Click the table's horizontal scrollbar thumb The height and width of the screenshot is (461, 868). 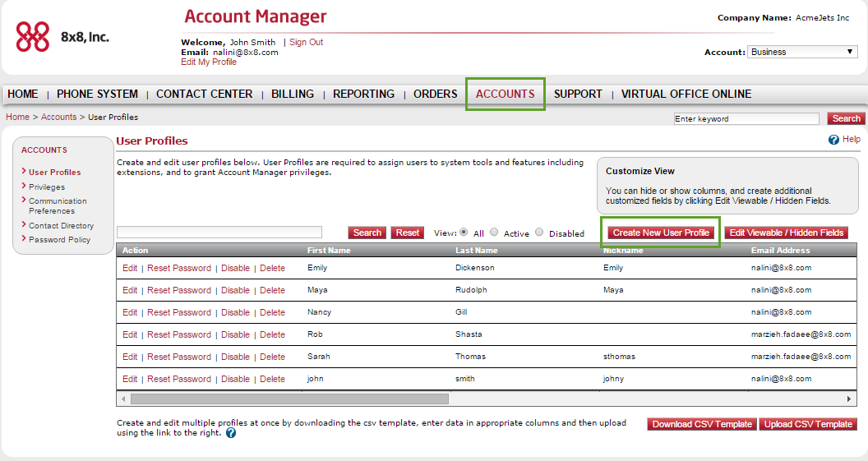tap(289, 399)
